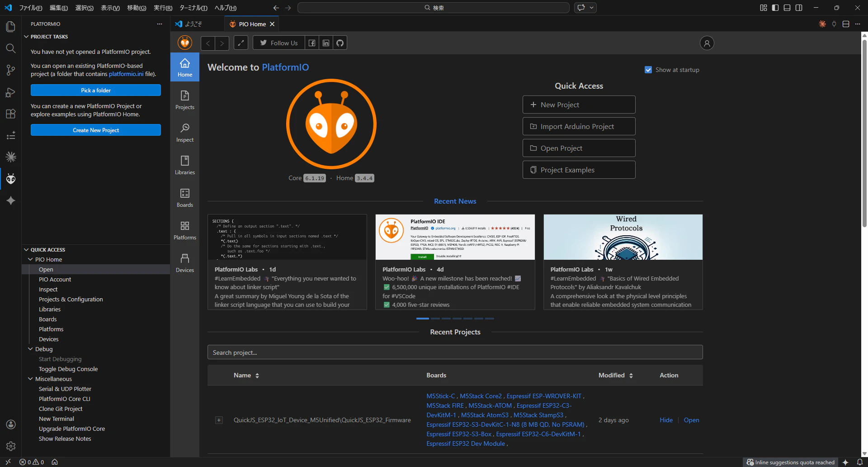Image resolution: width=868 pixels, height=467 pixels.
Task: Collapse the PIO Home tree node
Action: tap(30, 259)
